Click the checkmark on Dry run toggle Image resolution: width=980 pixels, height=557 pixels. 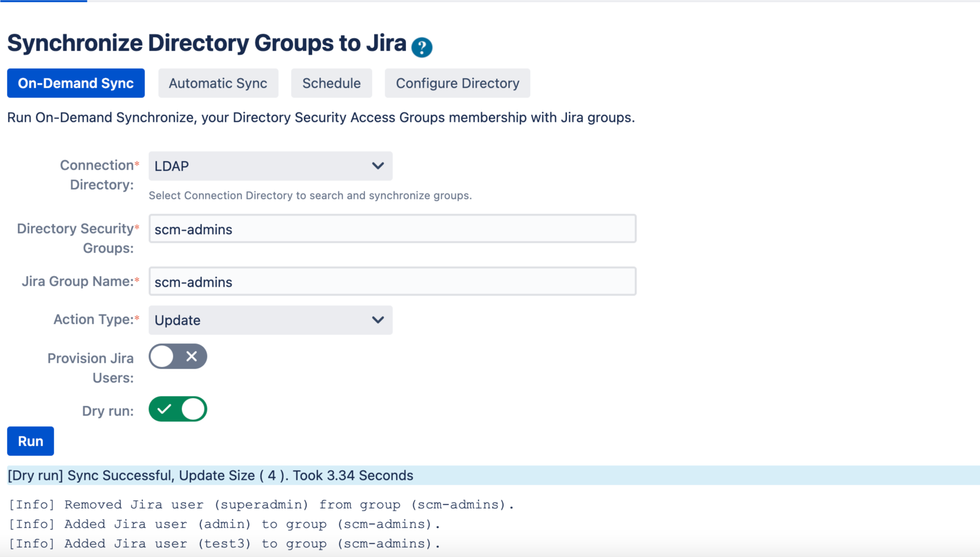click(x=164, y=409)
